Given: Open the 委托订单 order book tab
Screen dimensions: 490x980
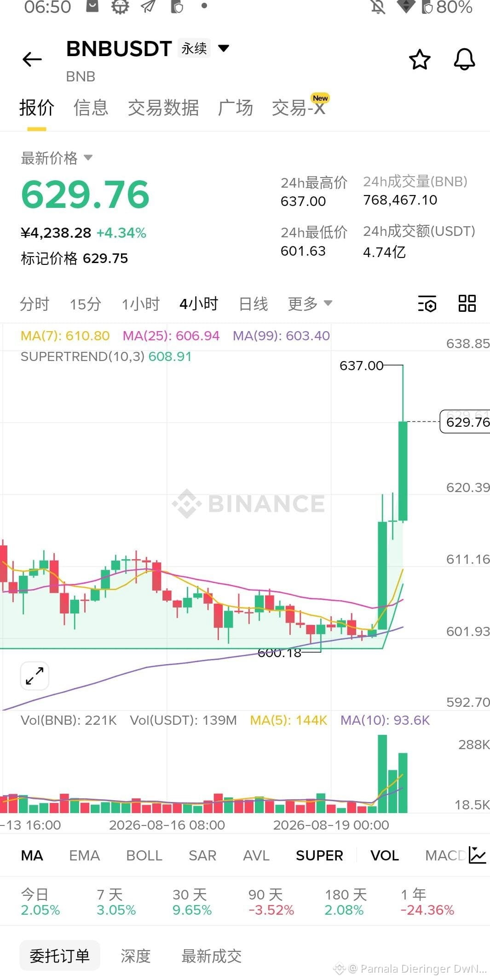Looking at the screenshot, I should point(60,956).
